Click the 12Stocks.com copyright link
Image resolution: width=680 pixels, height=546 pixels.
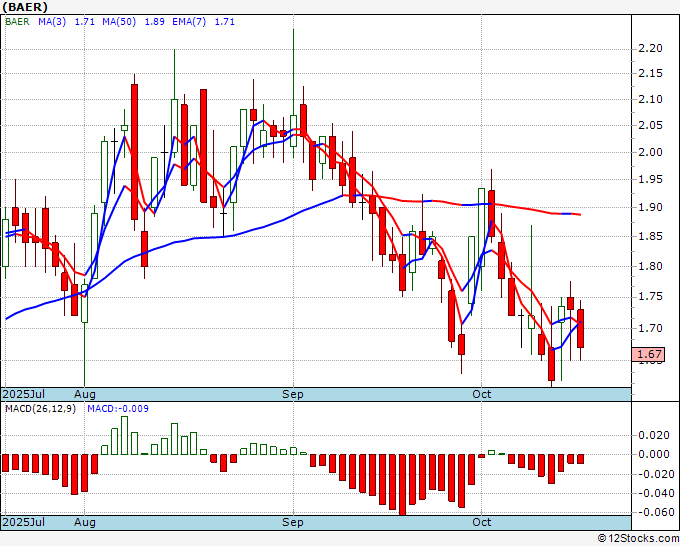[x=638, y=539]
